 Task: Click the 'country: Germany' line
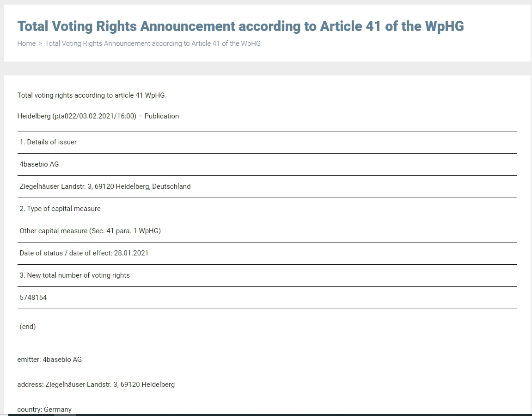(x=44, y=410)
